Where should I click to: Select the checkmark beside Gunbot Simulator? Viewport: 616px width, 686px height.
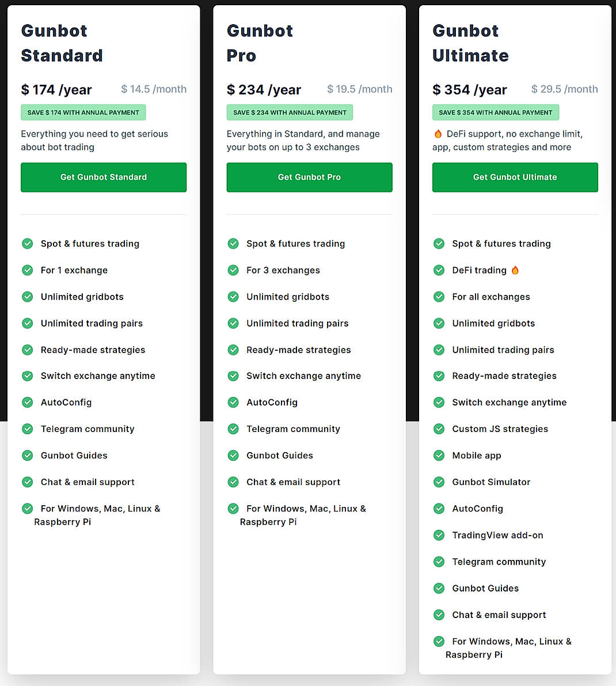tap(439, 482)
